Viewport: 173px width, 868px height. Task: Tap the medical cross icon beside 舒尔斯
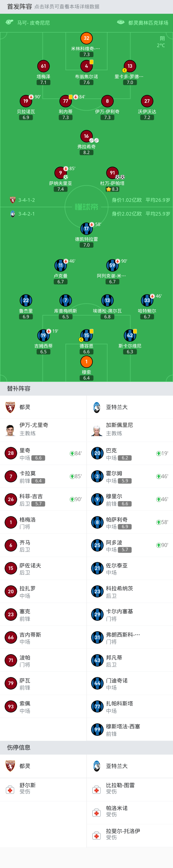point(10,790)
